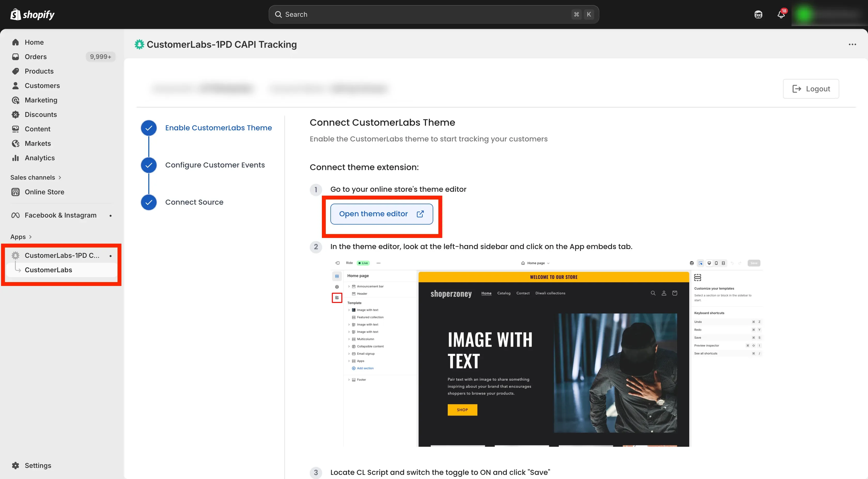This screenshot has width=868, height=479.
Task: Click the 9,999+ orders badge
Action: pyautogui.click(x=100, y=57)
